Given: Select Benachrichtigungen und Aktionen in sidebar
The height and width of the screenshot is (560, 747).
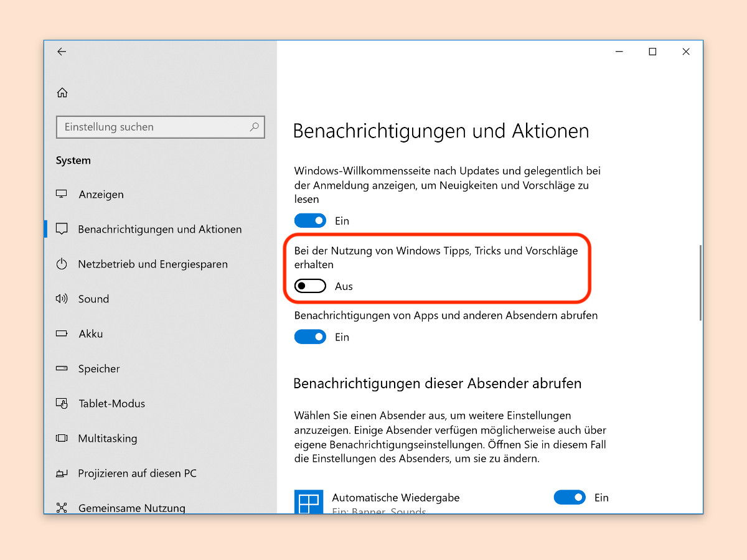Looking at the screenshot, I should tap(161, 229).
